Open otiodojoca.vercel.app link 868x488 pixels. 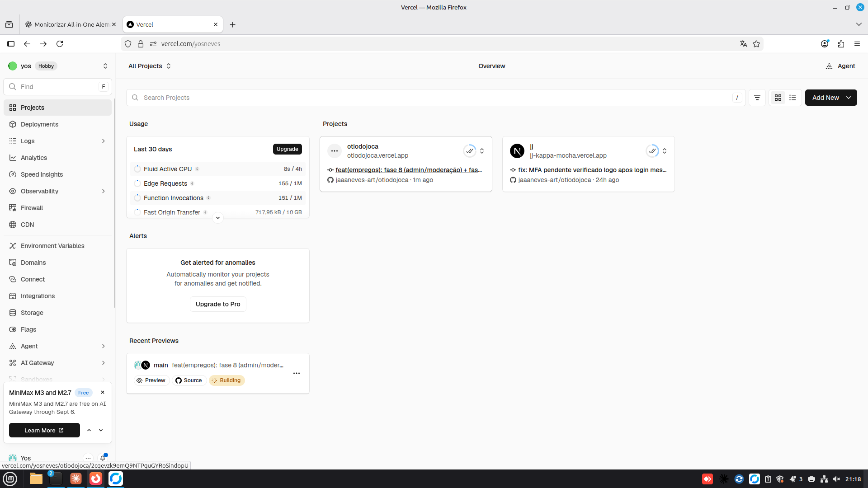click(377, 155)
